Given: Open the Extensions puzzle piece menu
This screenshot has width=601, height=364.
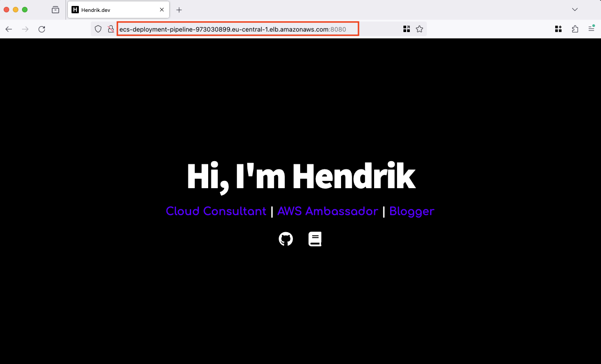Looking at the screenshot, I should (575, 29).
